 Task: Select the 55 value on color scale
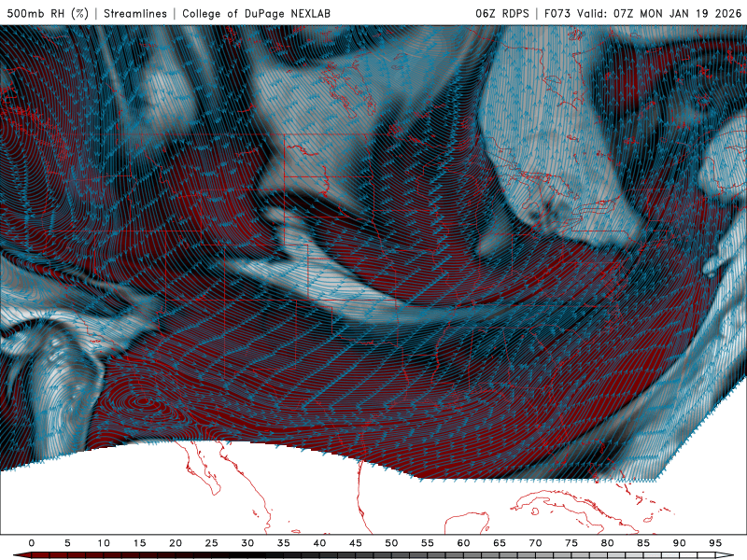[428, 543]
